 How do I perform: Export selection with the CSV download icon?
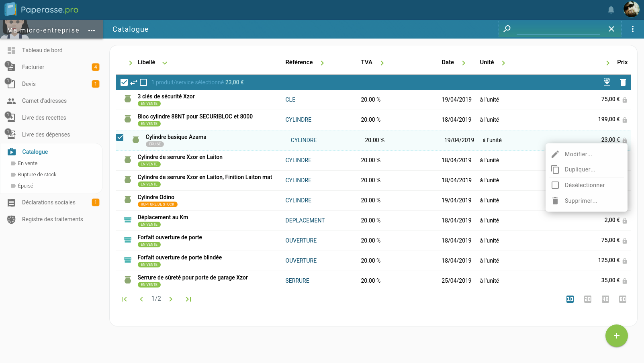coord(607,82)
